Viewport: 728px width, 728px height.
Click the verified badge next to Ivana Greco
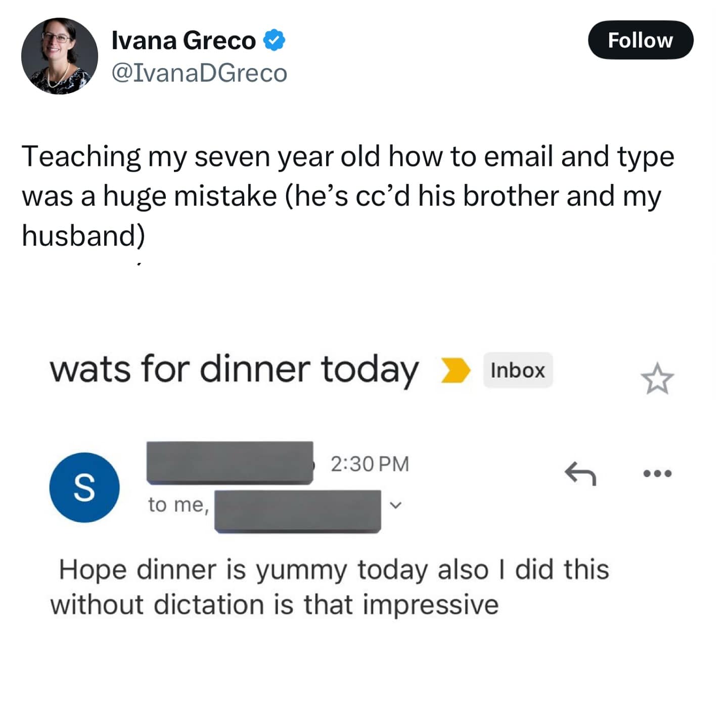tap(274, 40)
